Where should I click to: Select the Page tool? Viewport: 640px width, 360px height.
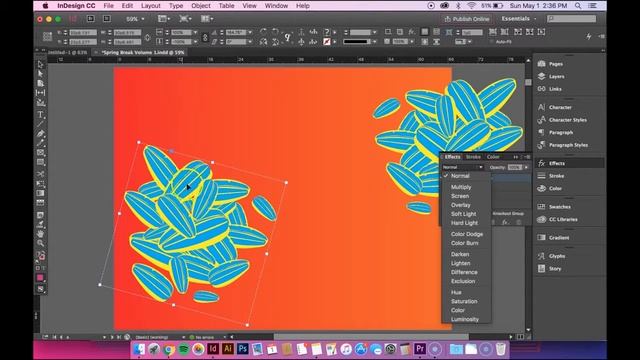coord(40,83)
